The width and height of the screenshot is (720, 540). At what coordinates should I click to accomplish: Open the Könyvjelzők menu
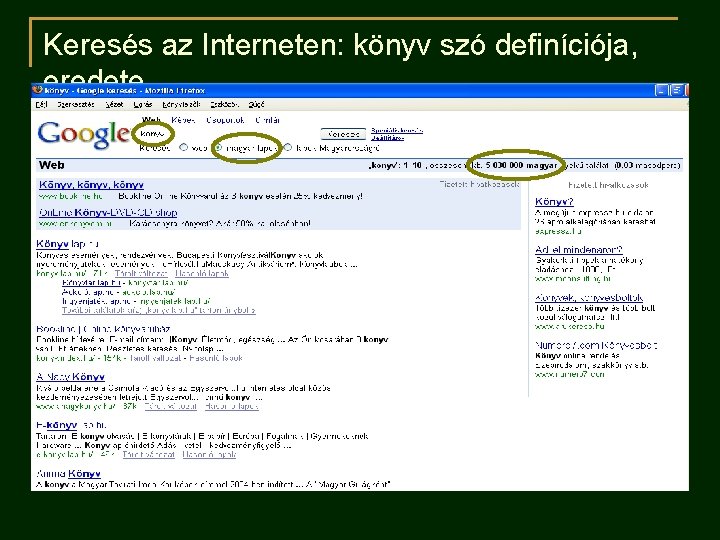[181, 105]
